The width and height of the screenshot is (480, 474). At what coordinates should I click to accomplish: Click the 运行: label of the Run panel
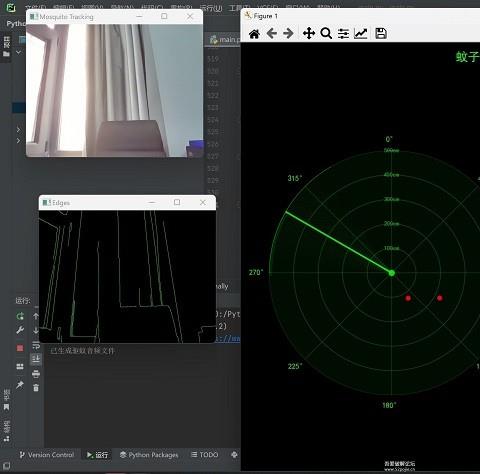pos(23,301)
